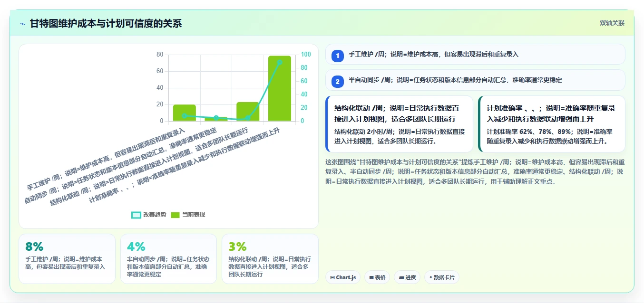
Task: Click the 数据卡片 tag
Action: [x=442, y=277]
